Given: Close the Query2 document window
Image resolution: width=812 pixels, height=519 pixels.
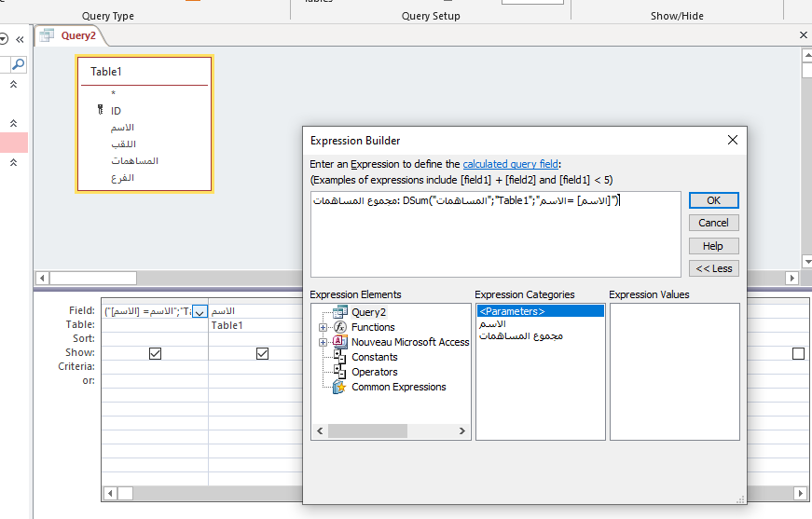Looking at the screenshot, I should (x=804, y=35).
